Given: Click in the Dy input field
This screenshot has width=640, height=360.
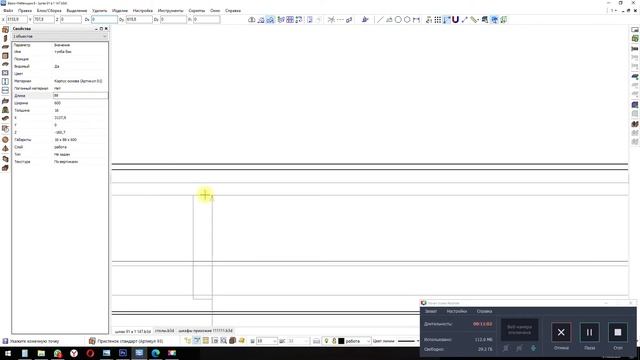Looking at the screenshot, I should click(139, 19).
